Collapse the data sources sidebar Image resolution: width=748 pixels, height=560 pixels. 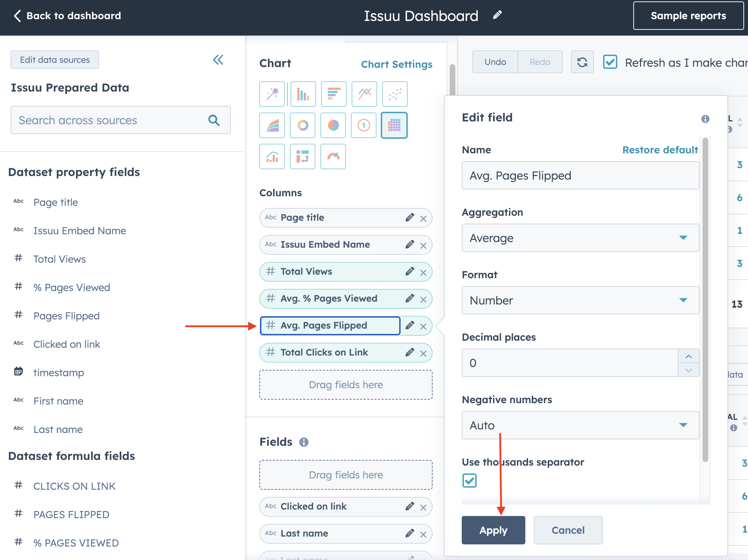coord(218,60)
